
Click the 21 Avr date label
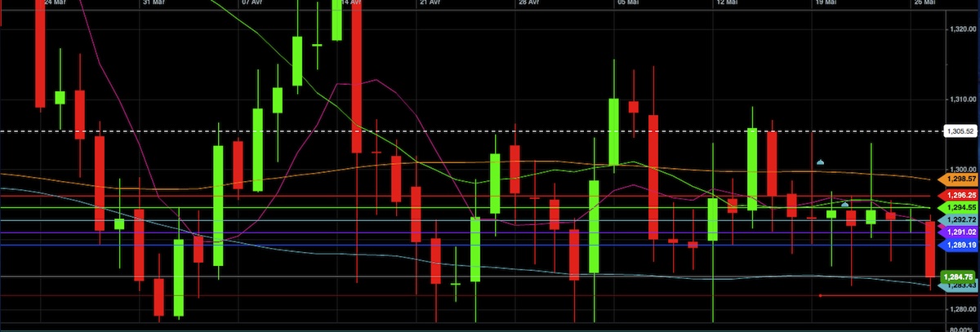coord(430,3)
